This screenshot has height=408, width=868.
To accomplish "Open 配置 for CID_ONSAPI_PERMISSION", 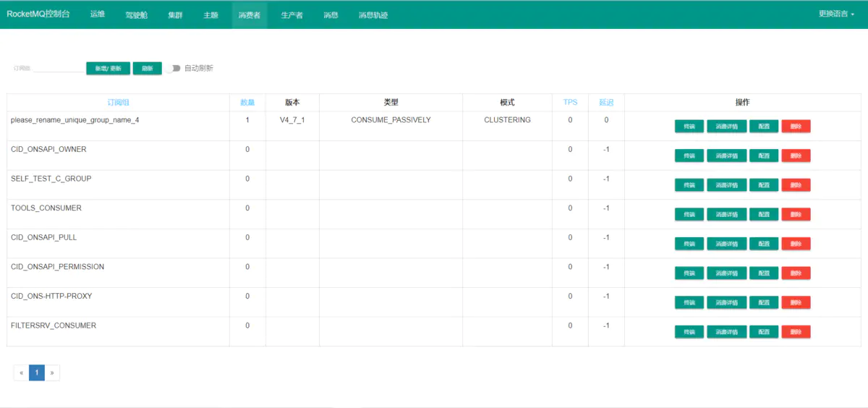I will tap(764, 273).
